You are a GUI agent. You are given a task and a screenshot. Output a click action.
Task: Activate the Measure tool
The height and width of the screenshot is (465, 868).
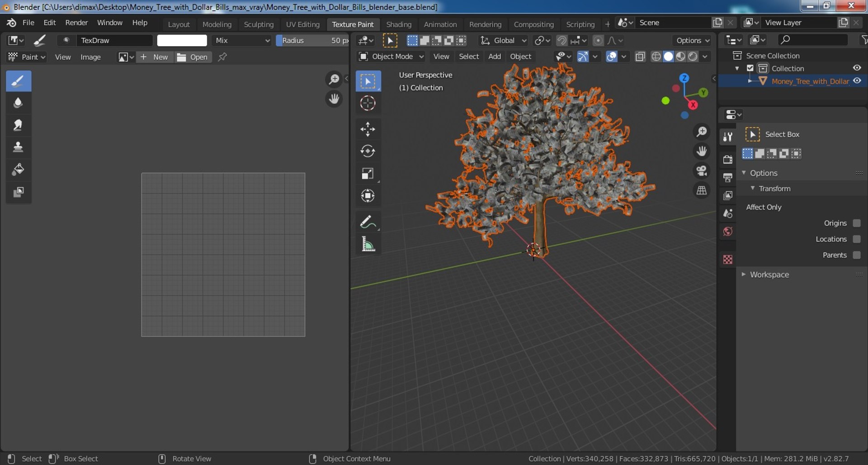click(x=368, y=244)
